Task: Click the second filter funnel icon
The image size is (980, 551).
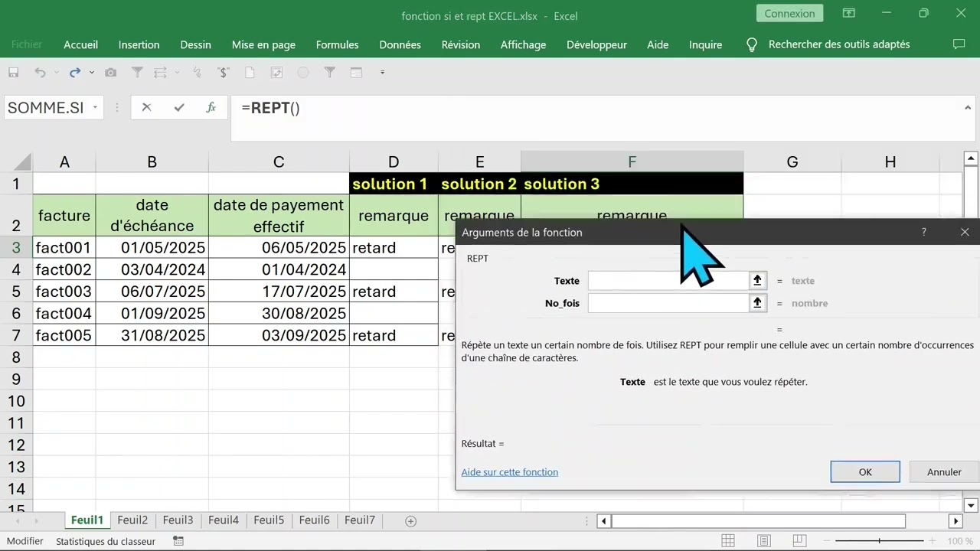Action: (330, 73)
